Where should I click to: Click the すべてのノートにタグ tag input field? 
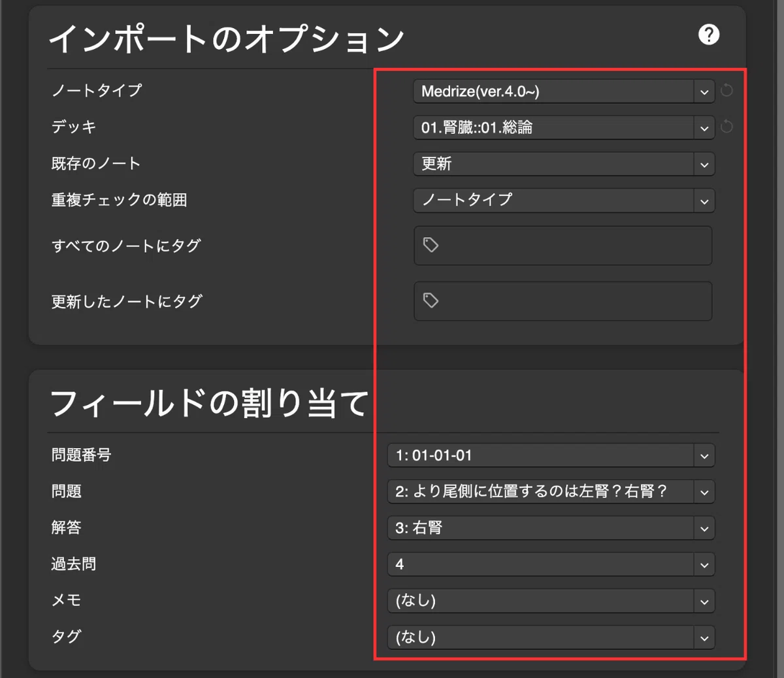(x=563, y=246)
